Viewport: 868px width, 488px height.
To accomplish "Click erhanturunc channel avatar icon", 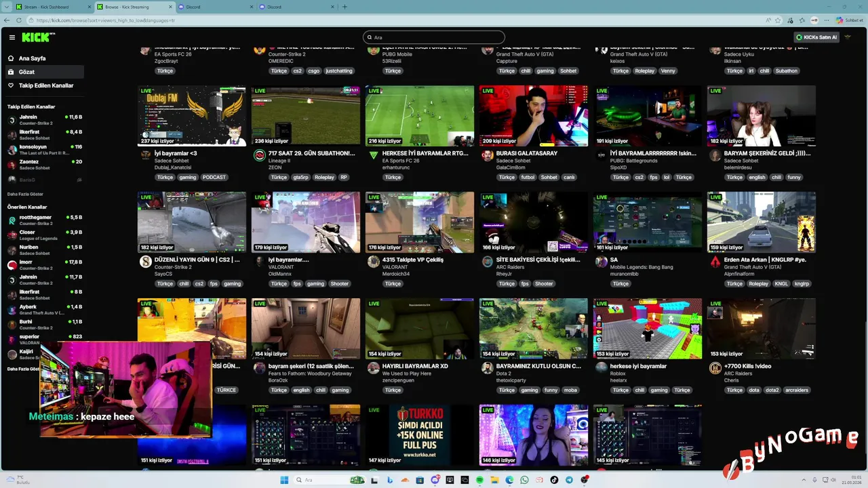I will [x=373, y=155].
